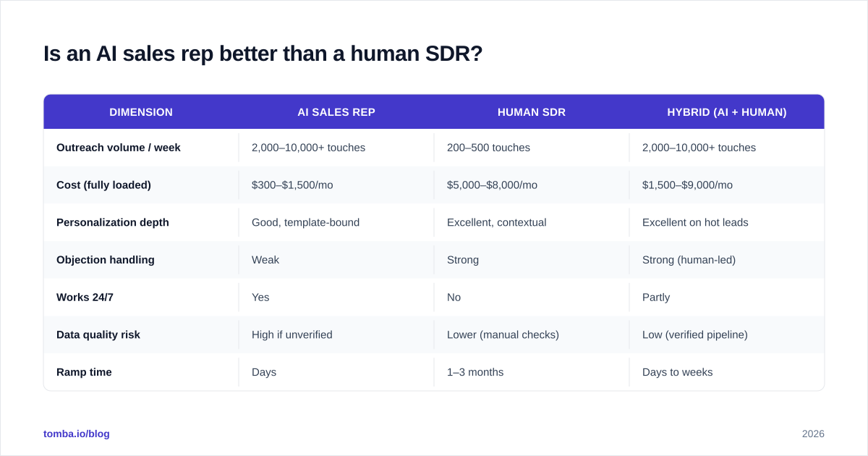Select the HUMAN SDR column header
Image resolution: width=868 pixels, height=456 pixels.
(x=532, y=112)
